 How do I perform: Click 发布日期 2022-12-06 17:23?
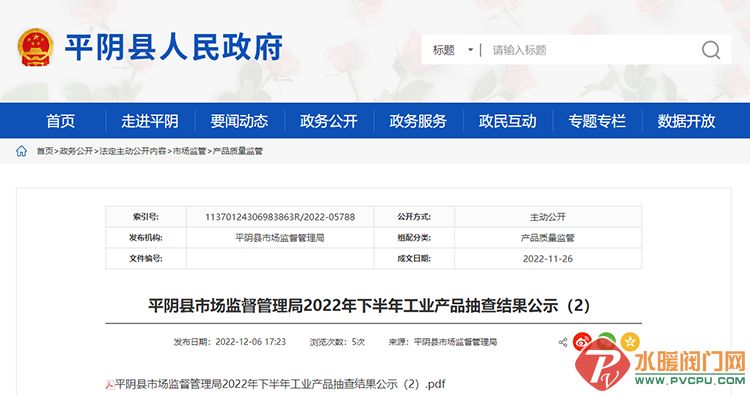pyautogui.click(x=230, y=342)
